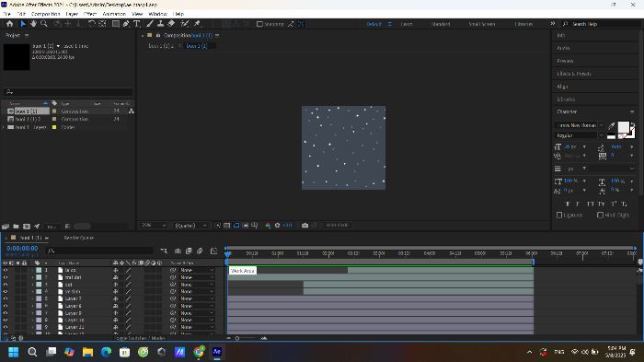This screenshot has width=644, height=362.
Task: Select the Pen tool
Action: [126, 24]
